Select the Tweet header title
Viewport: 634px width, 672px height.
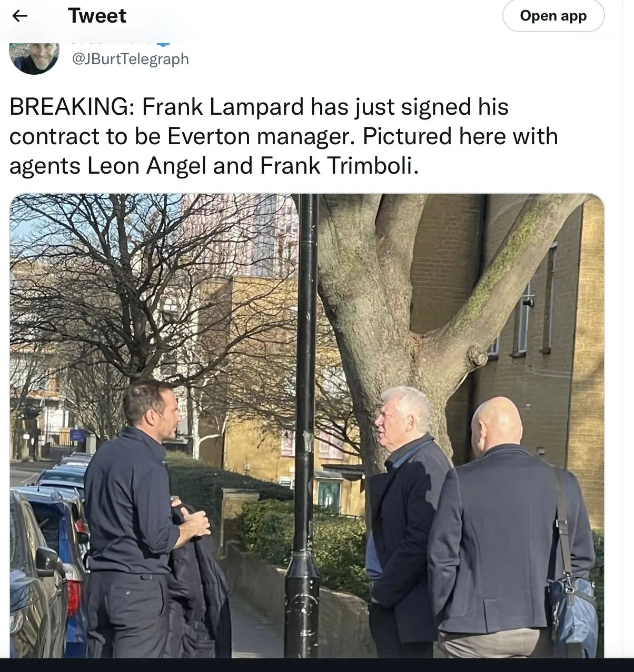point(97,16)
